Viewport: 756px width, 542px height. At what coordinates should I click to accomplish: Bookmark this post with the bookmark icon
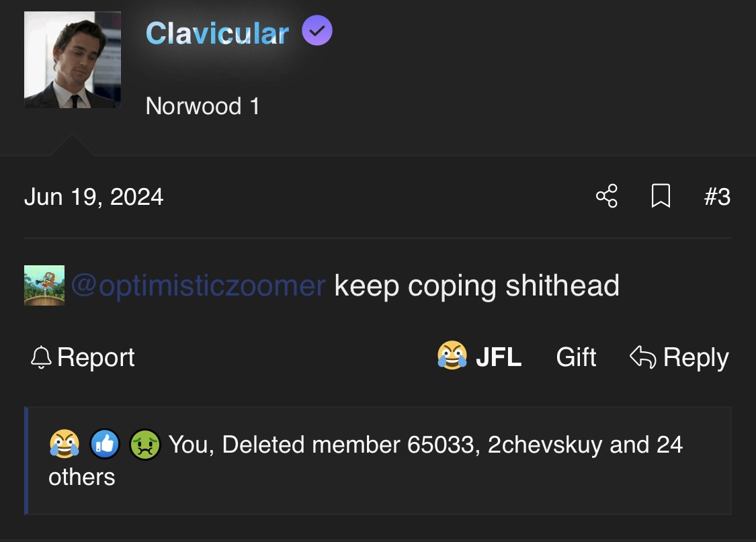(x=661, y=196)
